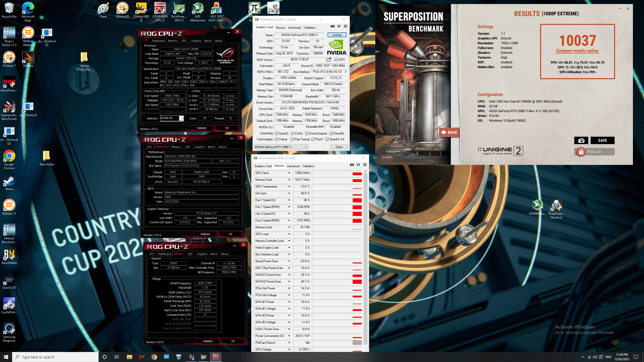Screen dimensions: 644x362
Task: Open GOC 2017 desktop icon
Action: click(x=217, y=12)
